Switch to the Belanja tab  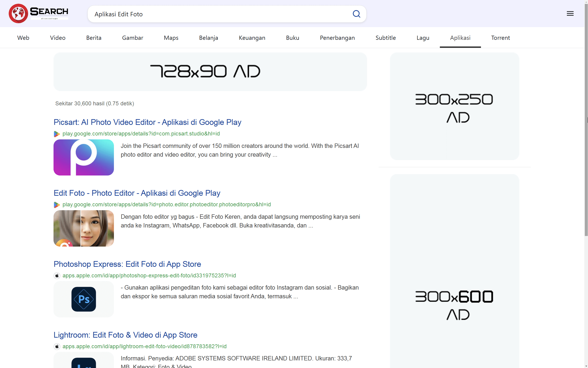(x=209, y=38)
